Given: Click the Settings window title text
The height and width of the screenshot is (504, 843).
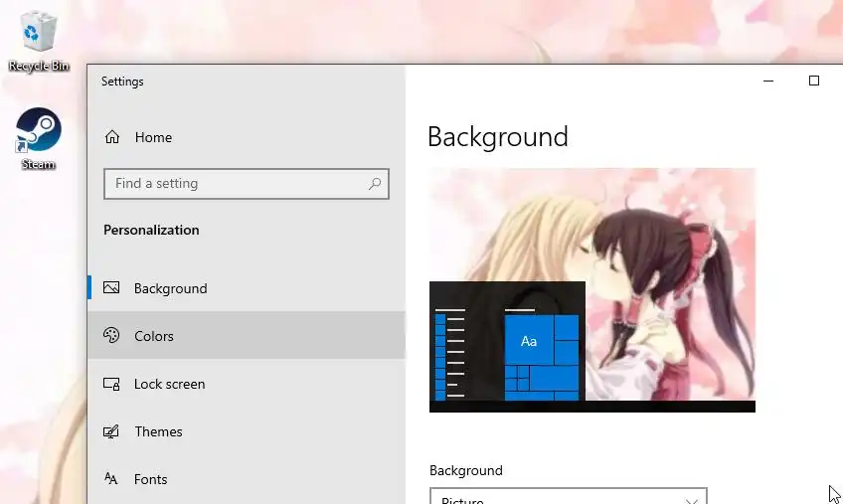Looking at the screenshot, I should tap(122, 82).
